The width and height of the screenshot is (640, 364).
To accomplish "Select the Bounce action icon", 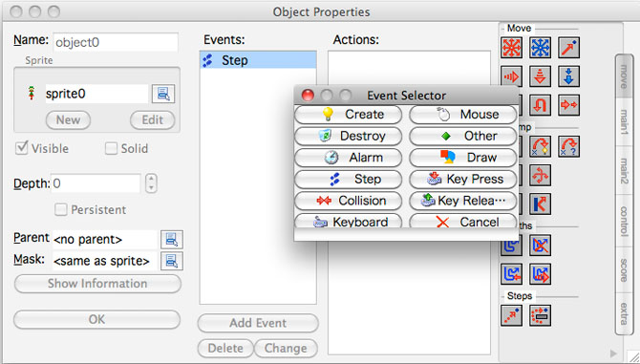I will click(x=540, y=204).
